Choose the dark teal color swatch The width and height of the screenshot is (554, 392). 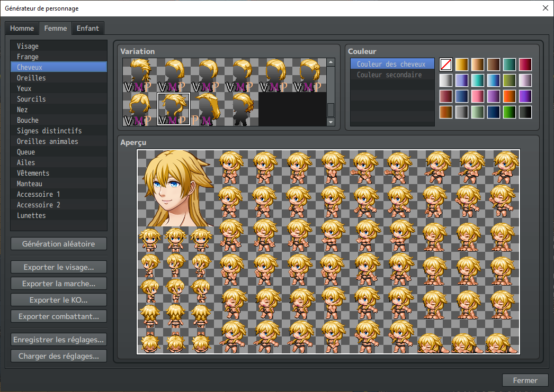510,65
